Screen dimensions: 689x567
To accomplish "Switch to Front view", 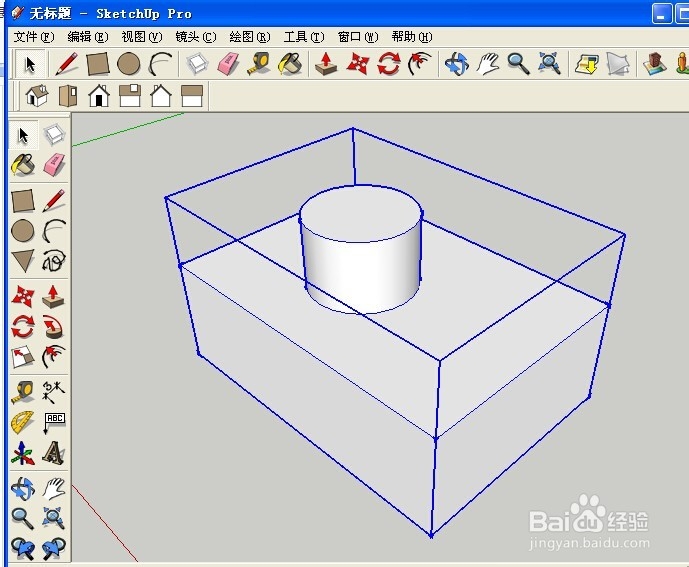I will tap(99, 96).
